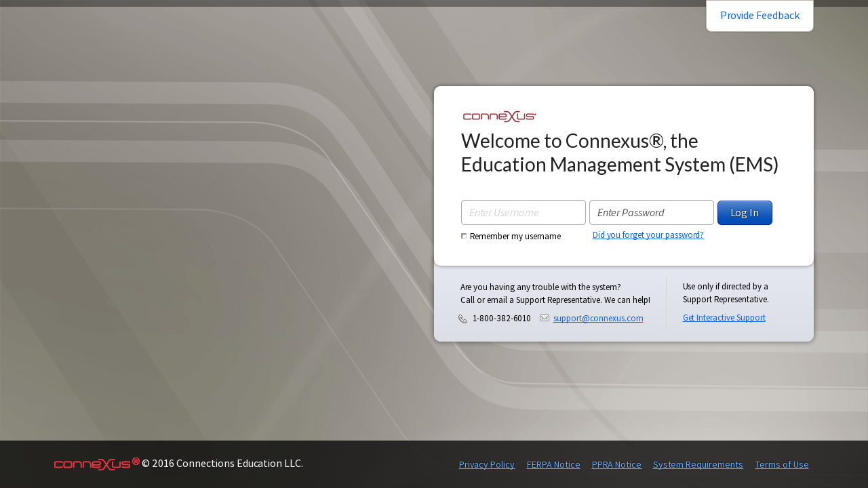This screenshot has height=488, width=868.
Task: Open the FERPA Notice link
Action: coord(553,464)
